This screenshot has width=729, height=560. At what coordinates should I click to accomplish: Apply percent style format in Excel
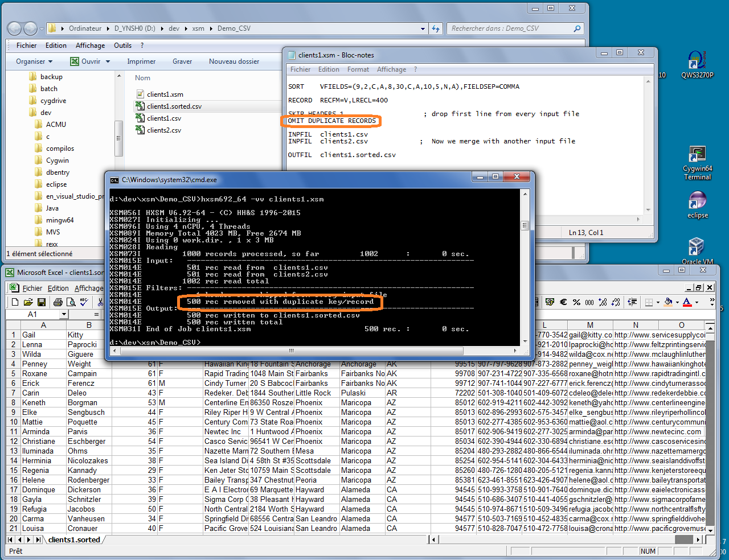576,302
